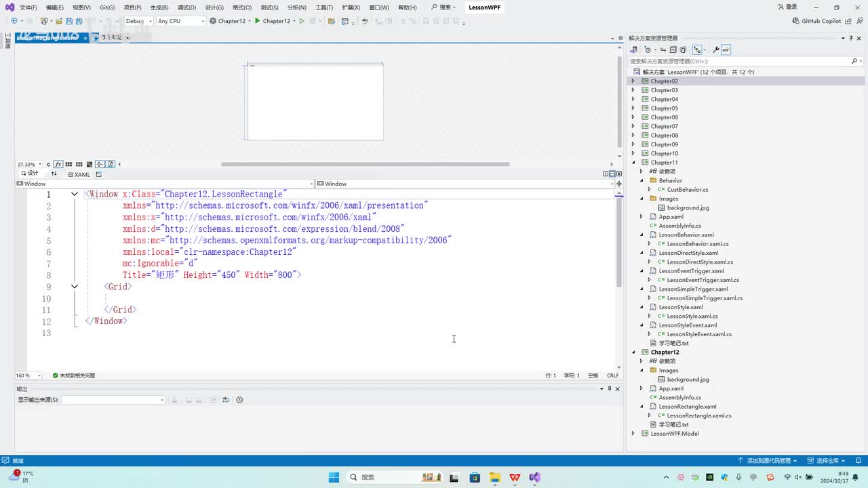Image resolution: width=868 pixels, height=488 pixels.
Task: Open the 调试(D) menu
Action: 186,7
